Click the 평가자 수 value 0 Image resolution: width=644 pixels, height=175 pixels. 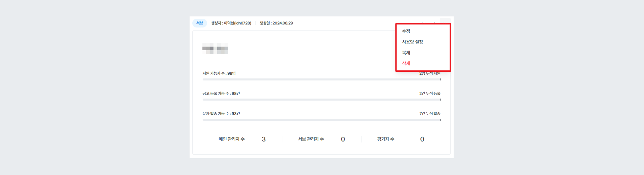tap(422, 139)
